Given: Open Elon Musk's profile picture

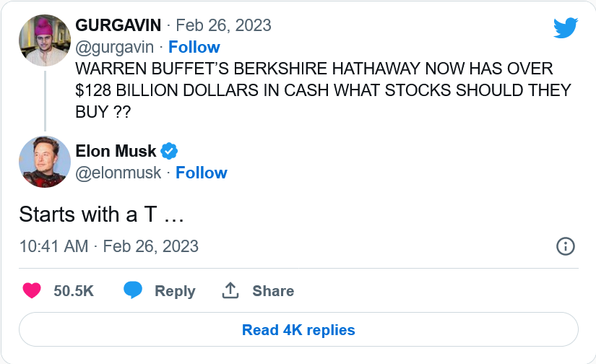Looking at the screenshot, I should (44, 162).
